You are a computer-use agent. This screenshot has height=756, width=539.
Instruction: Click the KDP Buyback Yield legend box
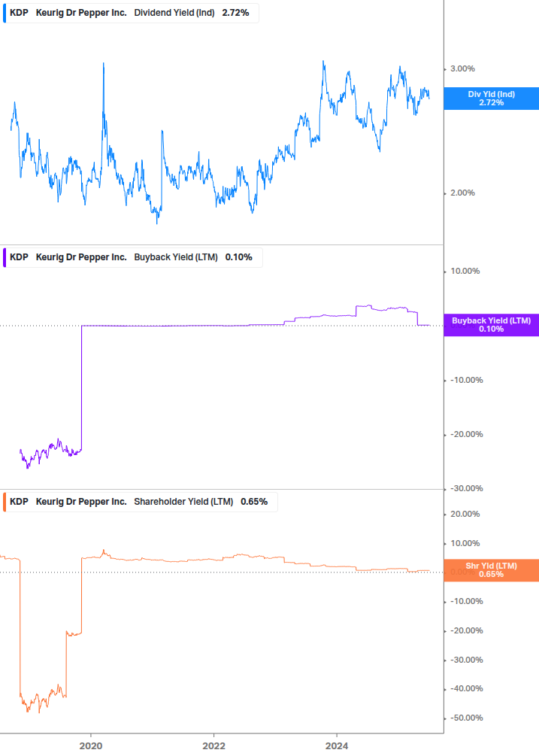click(x=133, y=257)
